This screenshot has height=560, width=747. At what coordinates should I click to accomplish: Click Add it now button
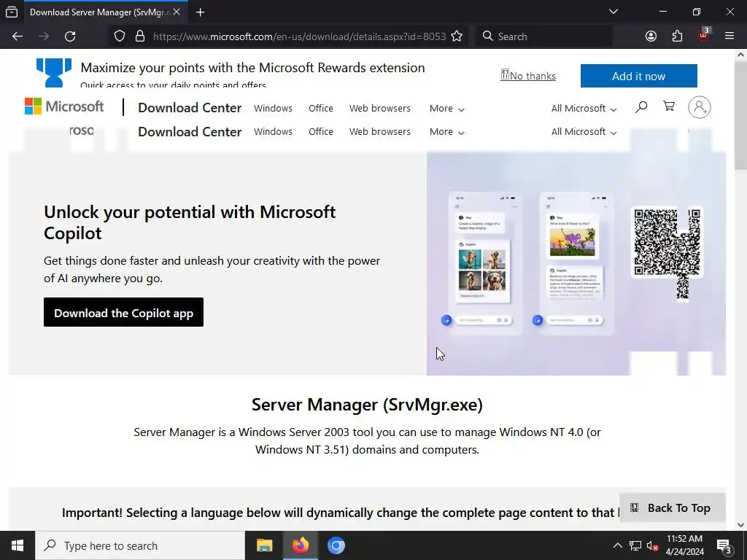[x=638, y=76]
